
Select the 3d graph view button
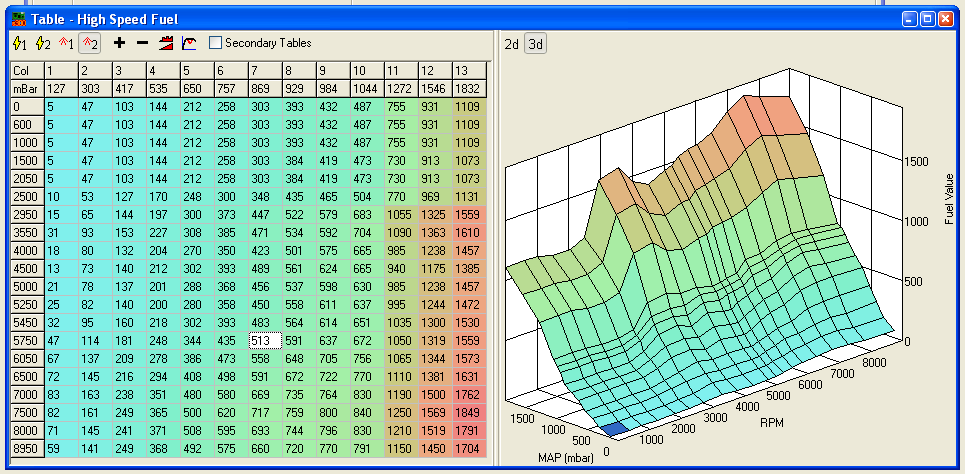tap(536, 44)
